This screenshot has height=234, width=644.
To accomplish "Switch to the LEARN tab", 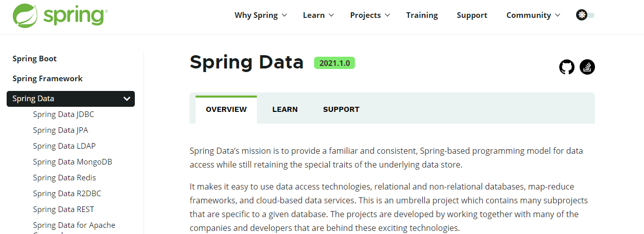I will point(285,109).
